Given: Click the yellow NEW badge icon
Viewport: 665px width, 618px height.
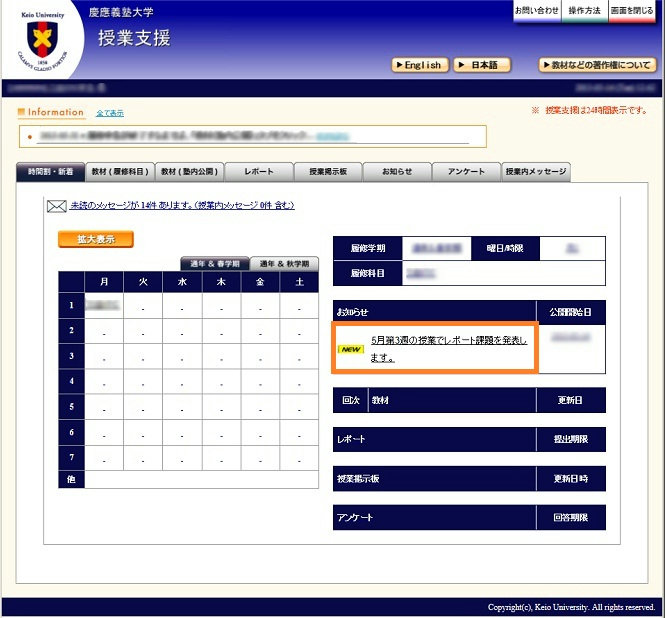Looking at the screenshot, I should tap(350, 350).
